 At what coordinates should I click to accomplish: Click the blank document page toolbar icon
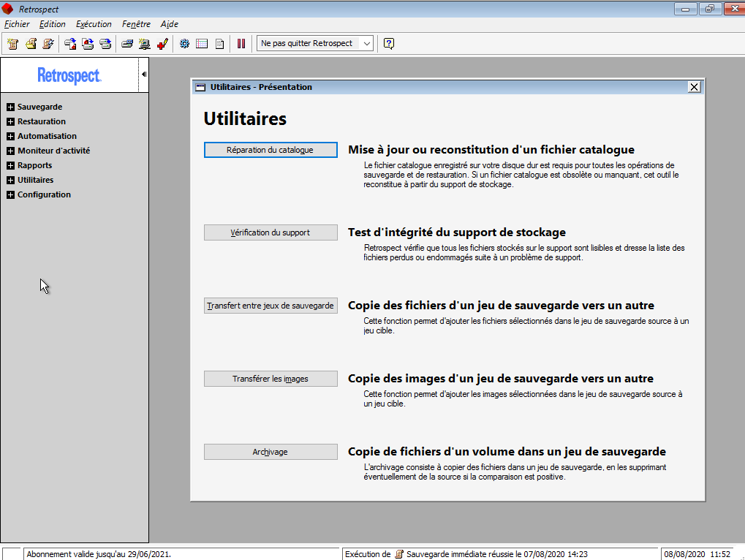pyautogui.click(x=219, y=44)
